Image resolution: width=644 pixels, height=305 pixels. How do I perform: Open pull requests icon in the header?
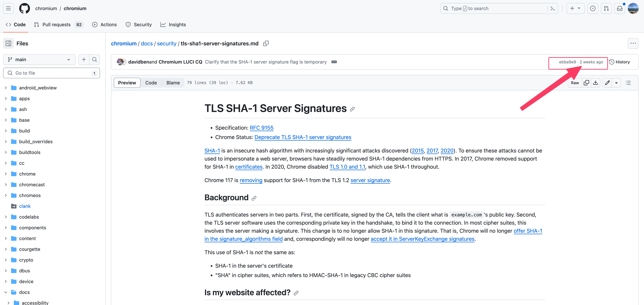(x=606, y=8)
